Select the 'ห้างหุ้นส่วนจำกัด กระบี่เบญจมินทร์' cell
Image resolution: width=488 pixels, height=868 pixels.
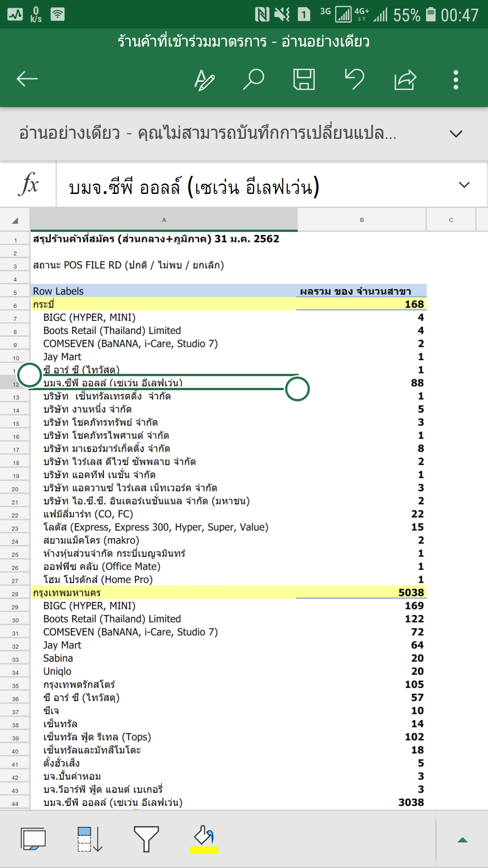(164, 553)
